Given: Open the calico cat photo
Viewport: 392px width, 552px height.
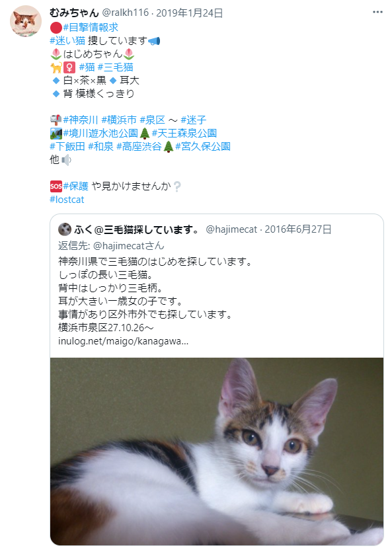Looking at the screenshot, I should coord(217,452).
